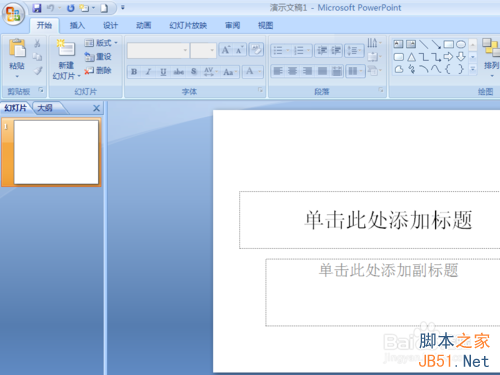Customize the Quick Access Toolbar

coord(123,8)
